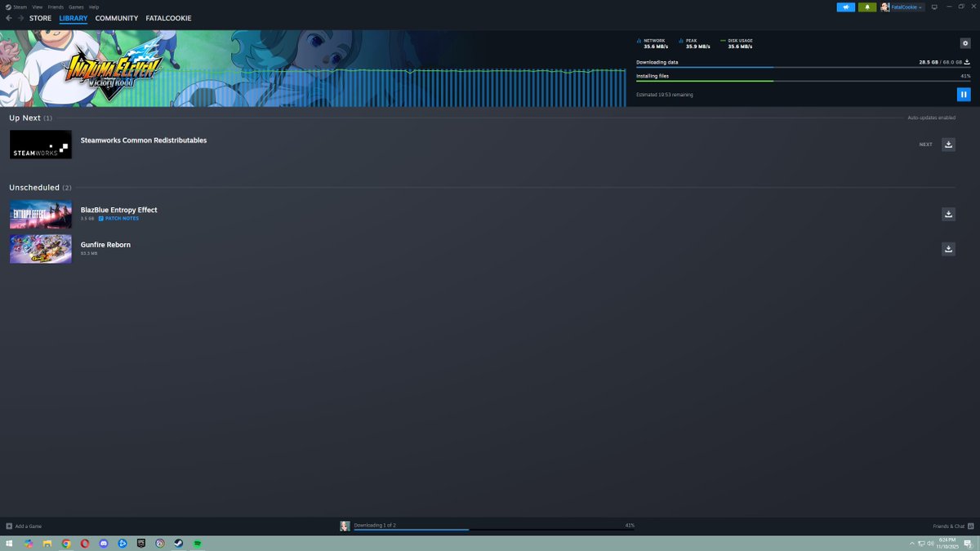
Task: Open the Games menu
Action: pyautogui.click(x=76, y=7)
